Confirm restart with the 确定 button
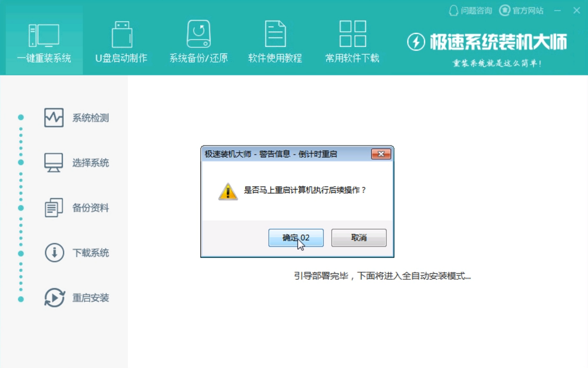 pyautogui.click(x=296, y=238)
